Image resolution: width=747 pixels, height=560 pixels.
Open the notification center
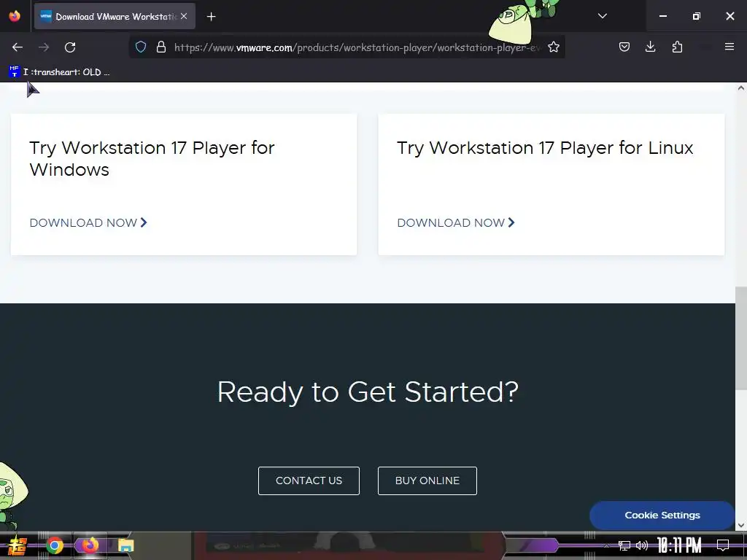[722, 545]
